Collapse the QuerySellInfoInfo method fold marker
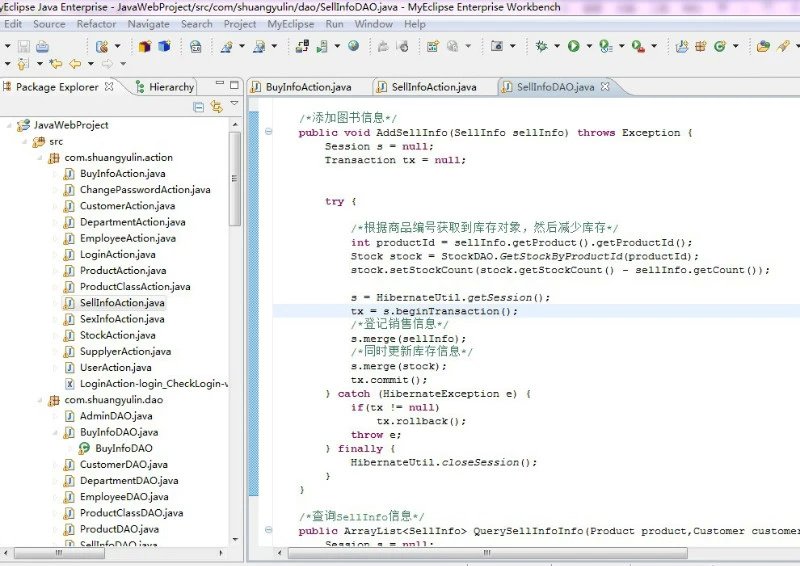Viewport: 800px width, 566px height. tap(268, 530)
